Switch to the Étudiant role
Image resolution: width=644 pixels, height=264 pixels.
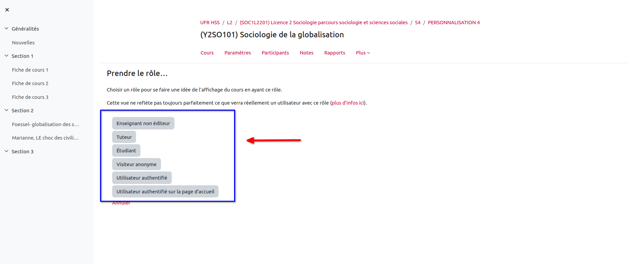(126, 151)
